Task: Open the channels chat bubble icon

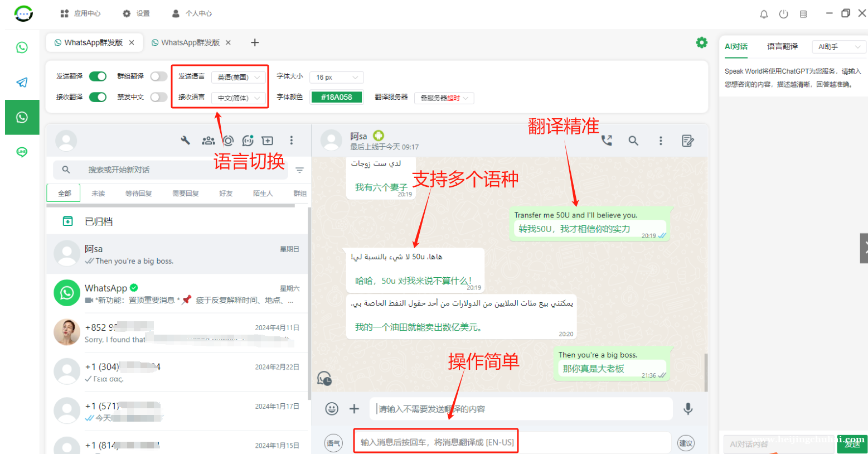Action: (x=248, y=141)
